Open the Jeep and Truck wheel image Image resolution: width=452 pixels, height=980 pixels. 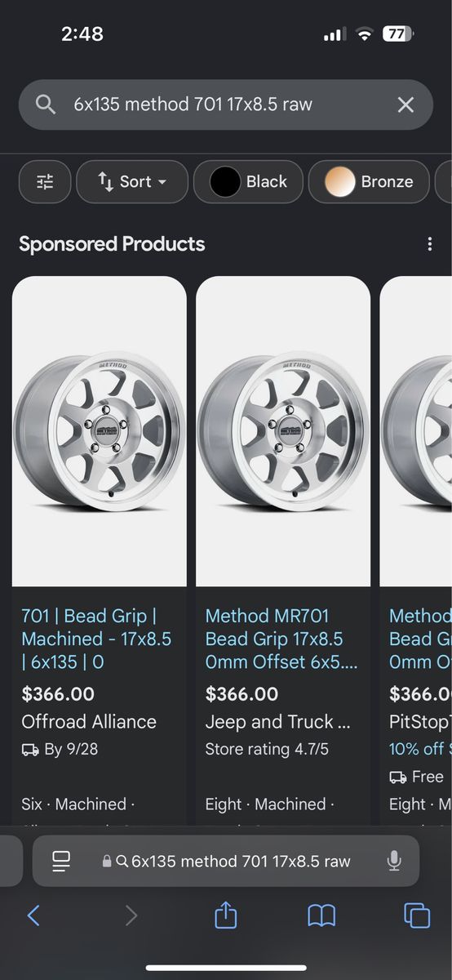tap(283, 431)
